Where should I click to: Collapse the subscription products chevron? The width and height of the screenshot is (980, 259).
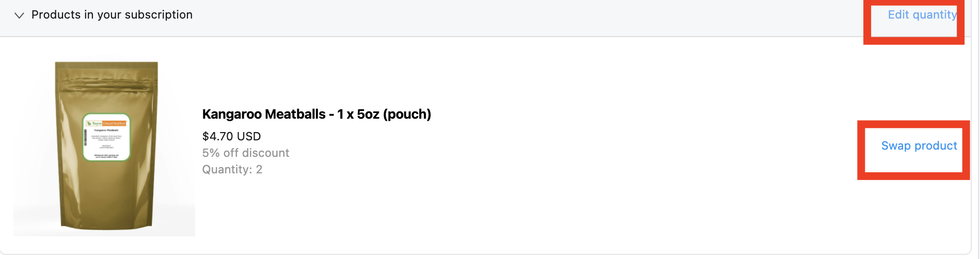point(19,15)
